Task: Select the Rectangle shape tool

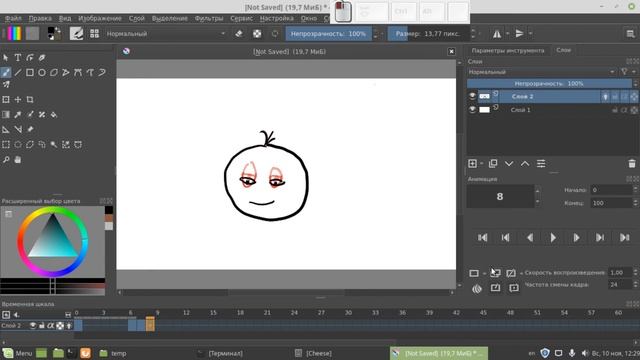Action: click(30, 73)
